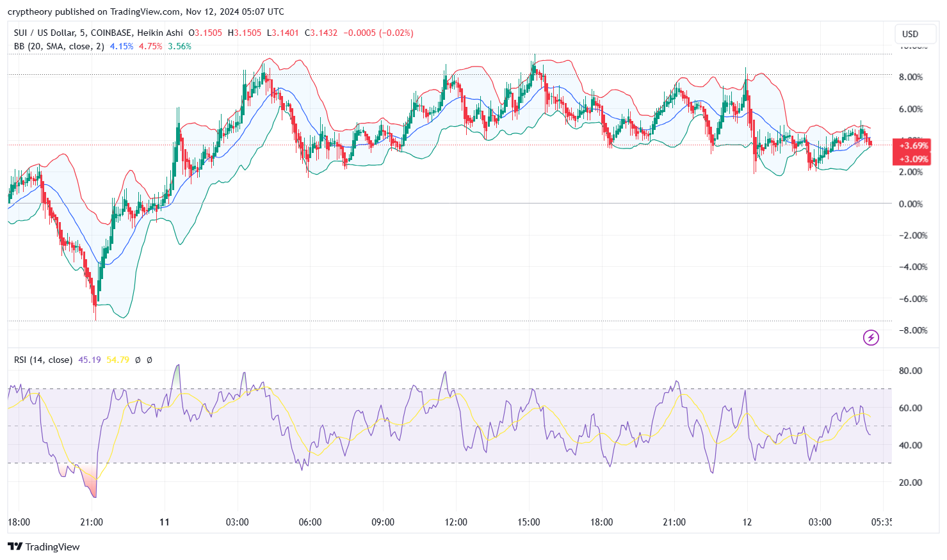947x560 pixels.
Task: Click the 12:00 time axis label
Action: pyautogui.click(x=456, y=522)
